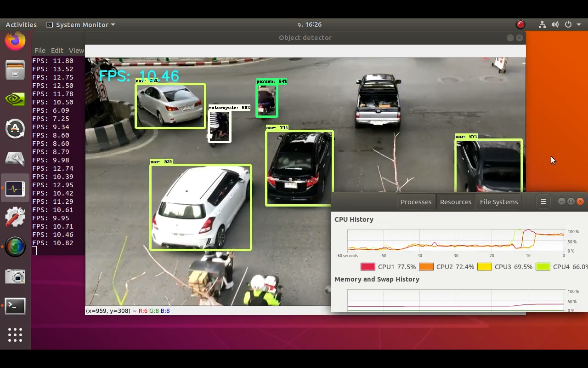Show Applications grid in the dock

[x=15, y=335]
